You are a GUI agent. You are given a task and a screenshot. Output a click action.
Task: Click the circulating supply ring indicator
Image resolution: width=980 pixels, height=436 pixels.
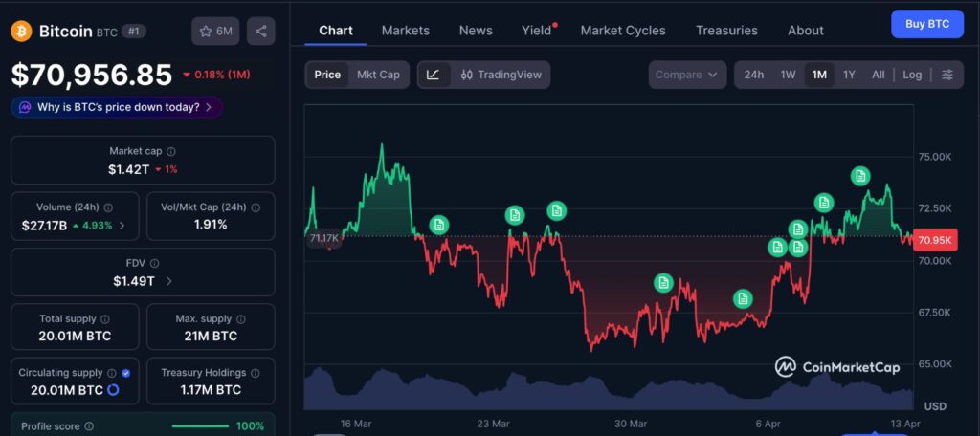(x=113, y=390)
